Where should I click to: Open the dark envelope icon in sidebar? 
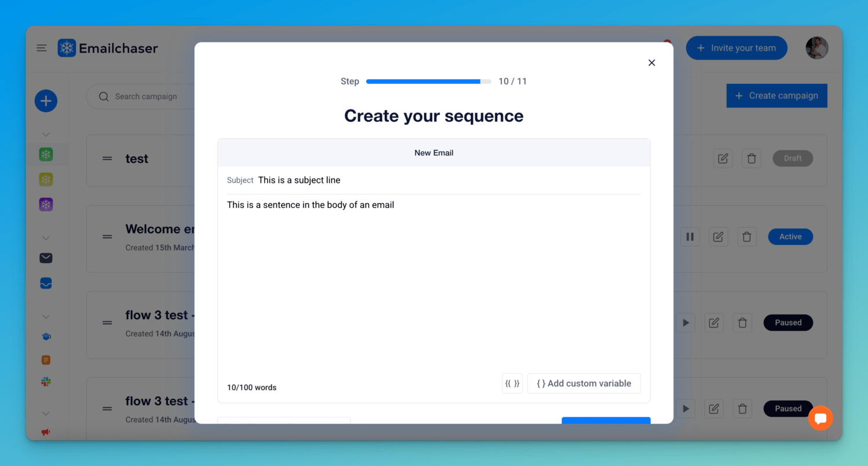46,258
